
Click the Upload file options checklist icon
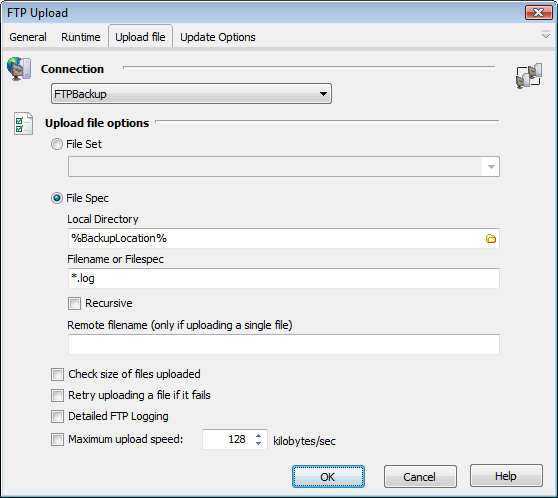pyautogui.click(x=23, y=124)
